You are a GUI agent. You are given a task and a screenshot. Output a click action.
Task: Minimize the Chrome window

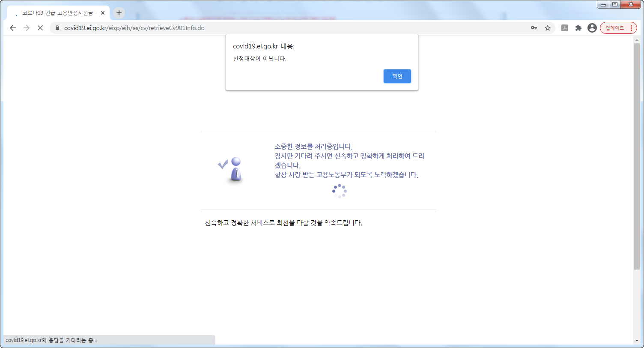(603, 4)
